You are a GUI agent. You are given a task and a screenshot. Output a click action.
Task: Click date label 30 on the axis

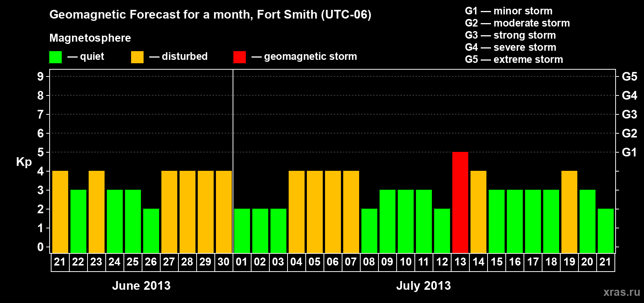point(224,262)
